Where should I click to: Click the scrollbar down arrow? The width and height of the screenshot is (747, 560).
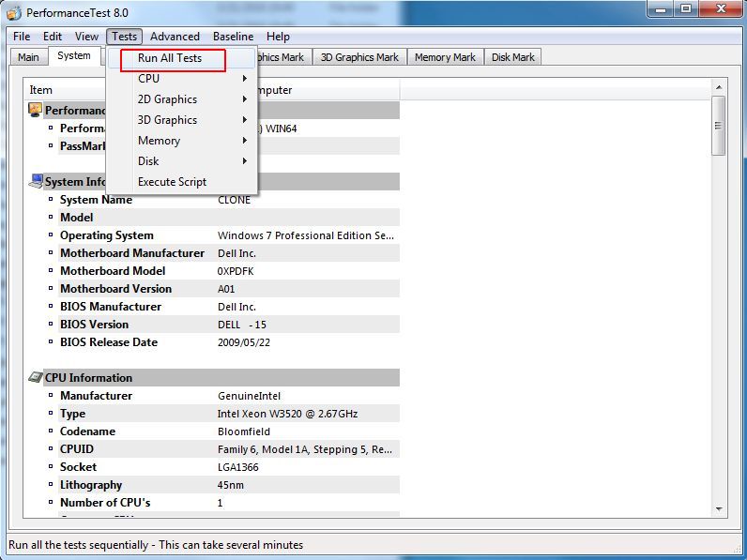tap(719, 509)
